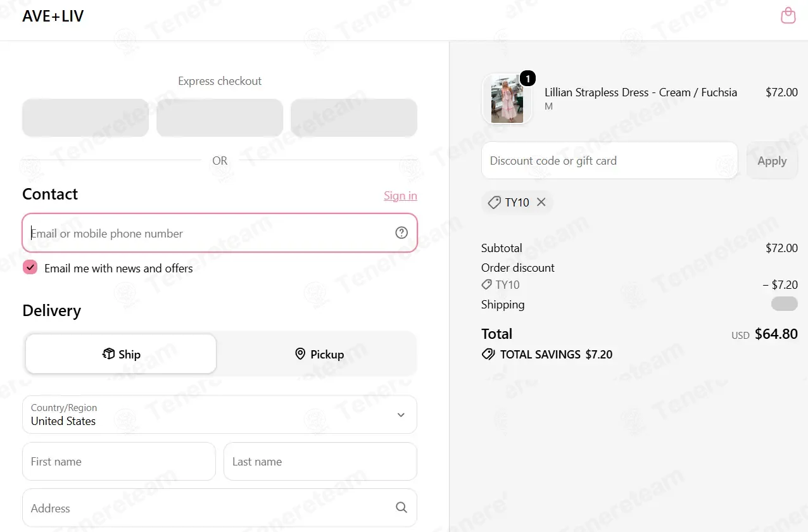808x532 pixels.
Task: Focus the Discount code or gift card field
Action: [610, 161]
